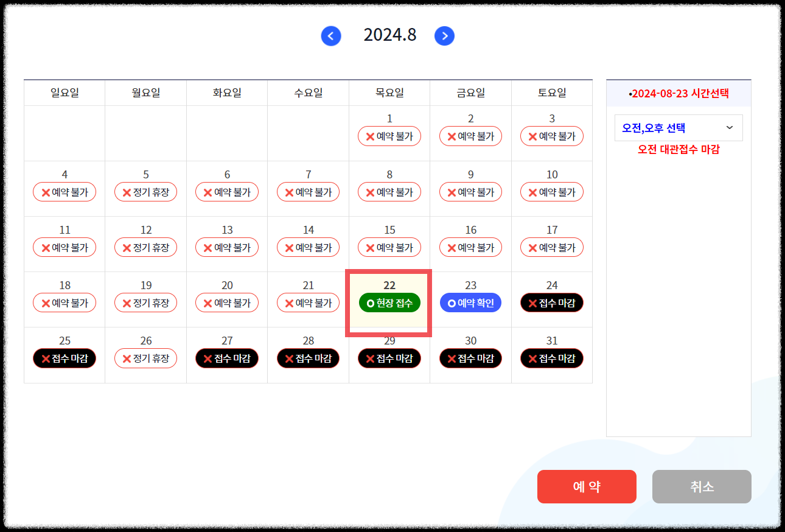
Task: Click the 수요일 column header
Action: pyautogui.click(x=309, y=93)
